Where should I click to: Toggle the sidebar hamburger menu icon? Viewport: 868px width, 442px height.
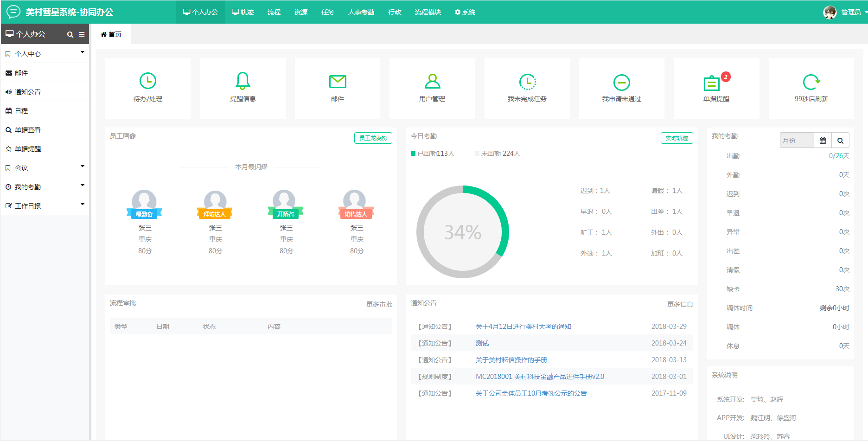click(x=82, y=34)
